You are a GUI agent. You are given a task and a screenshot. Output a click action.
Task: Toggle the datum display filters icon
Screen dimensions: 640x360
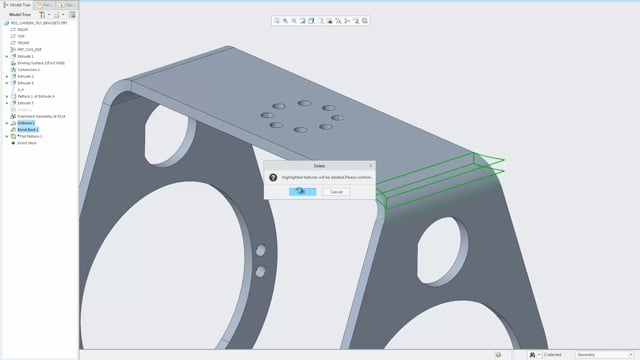[x=338, y=21]
